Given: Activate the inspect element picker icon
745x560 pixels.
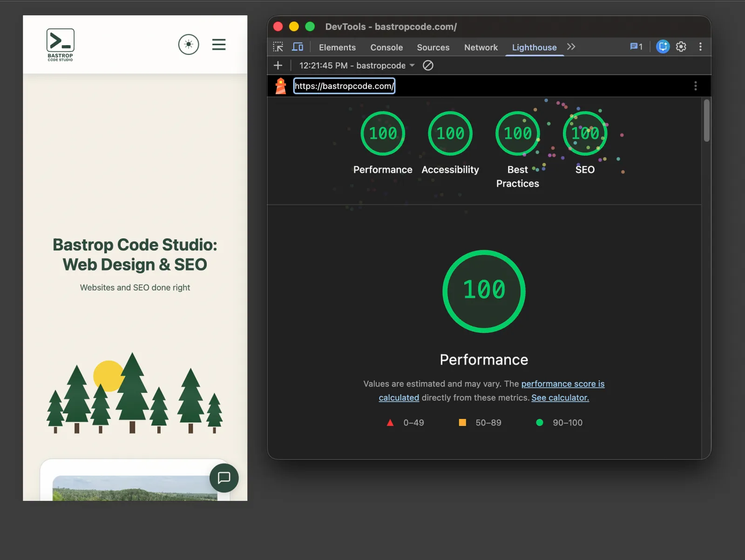Looking at the screenshot, I should coord(278,47).
